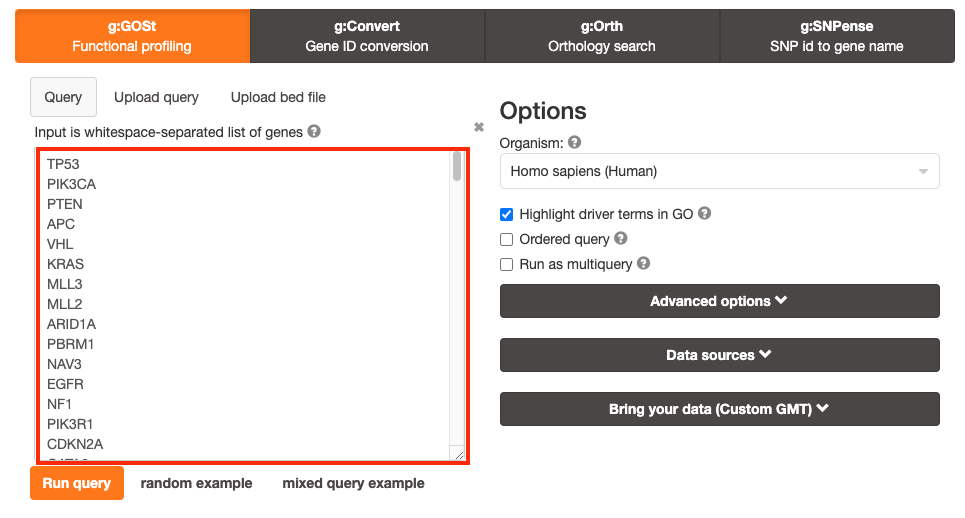Enable the Ordered query checkbox
965x518 pixels.
point(507,239)
